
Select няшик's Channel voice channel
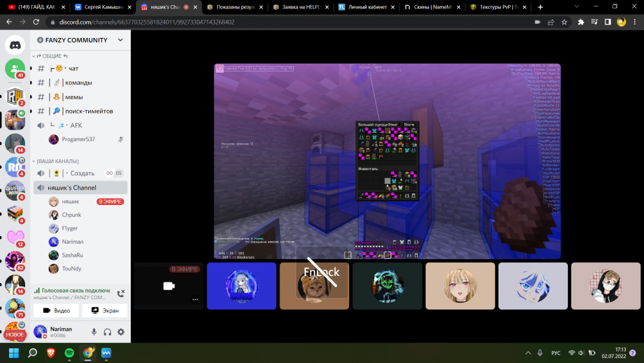(x=80, y=188)
